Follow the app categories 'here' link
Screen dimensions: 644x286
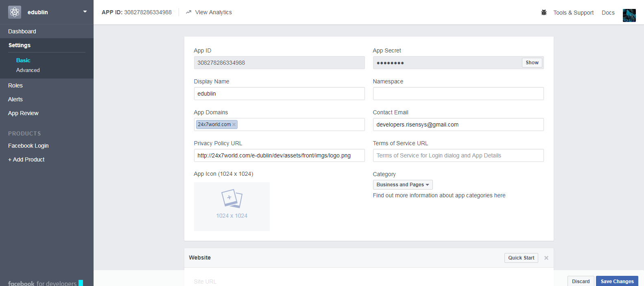[x=500, y=195]
